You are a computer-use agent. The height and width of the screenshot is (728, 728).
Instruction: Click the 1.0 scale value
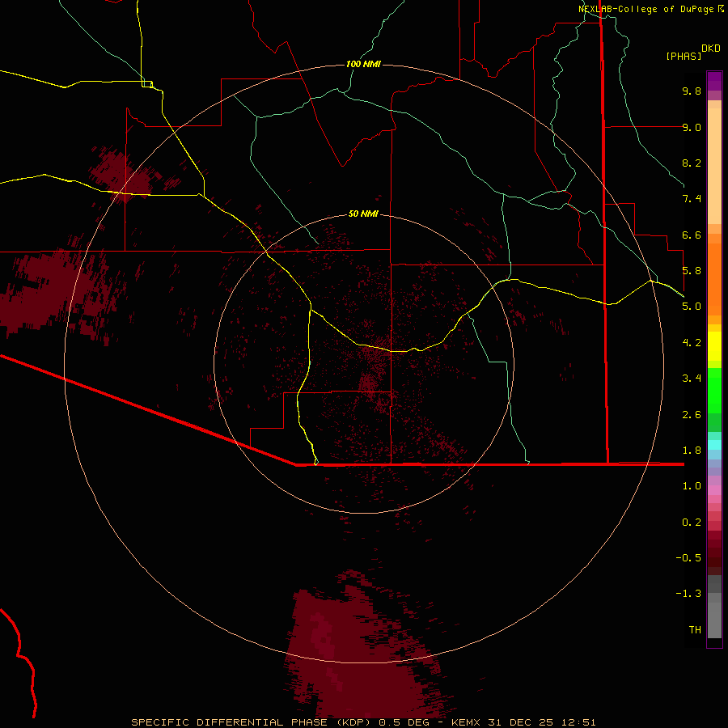692,486
